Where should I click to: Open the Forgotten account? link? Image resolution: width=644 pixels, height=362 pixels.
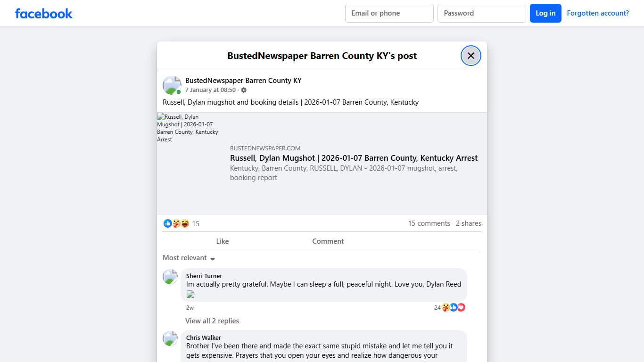coord(598,13)
